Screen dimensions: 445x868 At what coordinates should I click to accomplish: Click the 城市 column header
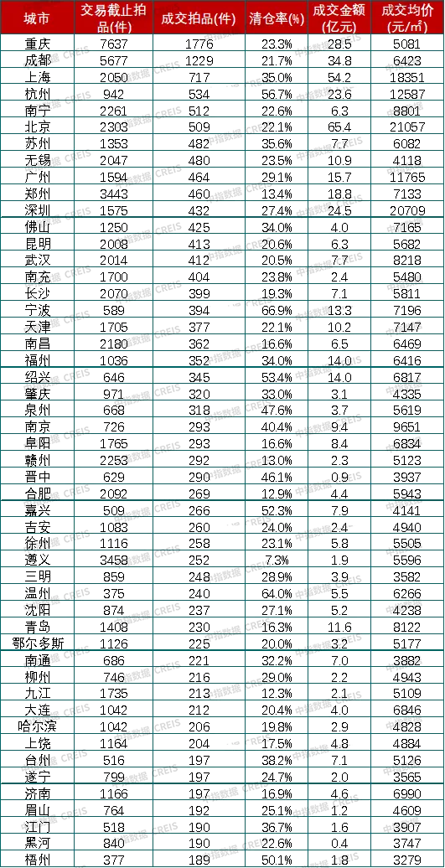coord(37,17)
